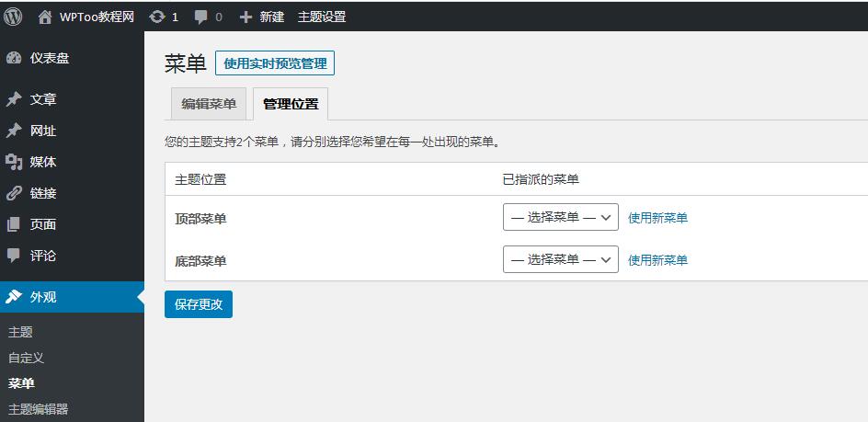Screen dimensions: 868x422
Task: Open the WPToo教程网 site home icon
Action: click(45, 17)
